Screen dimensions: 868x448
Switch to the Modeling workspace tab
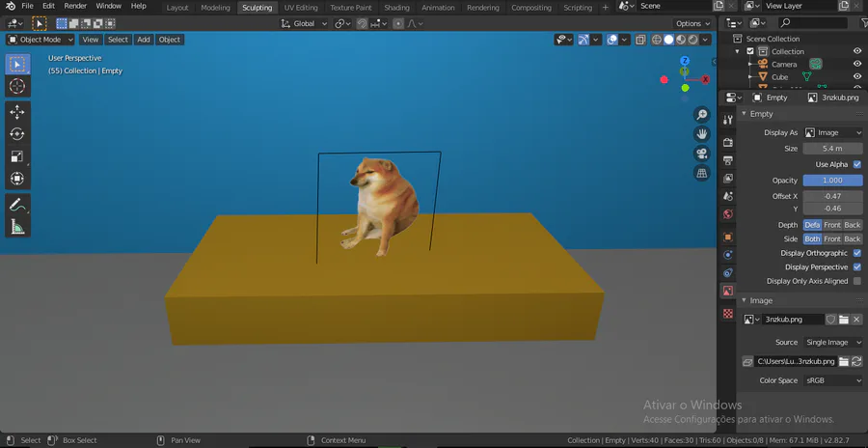click(215, 8)
